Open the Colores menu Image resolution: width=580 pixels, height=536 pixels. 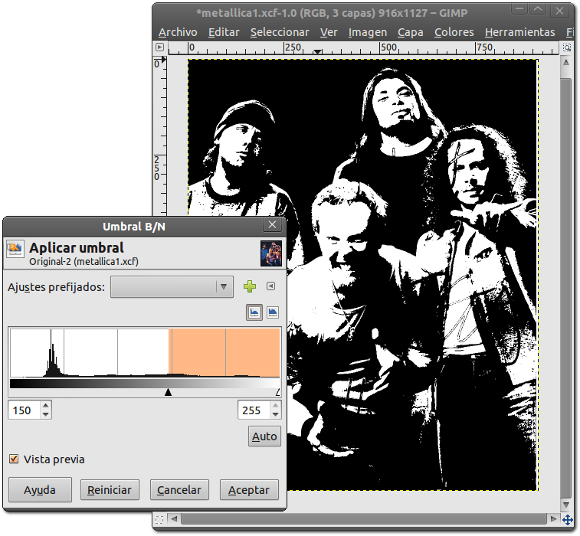click(x=454, y=32)
